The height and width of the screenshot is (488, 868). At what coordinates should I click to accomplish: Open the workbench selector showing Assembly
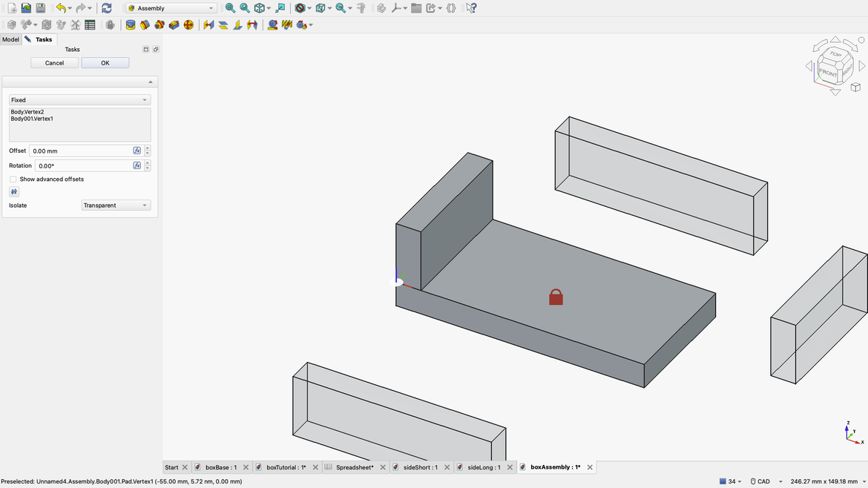point(169,7)
